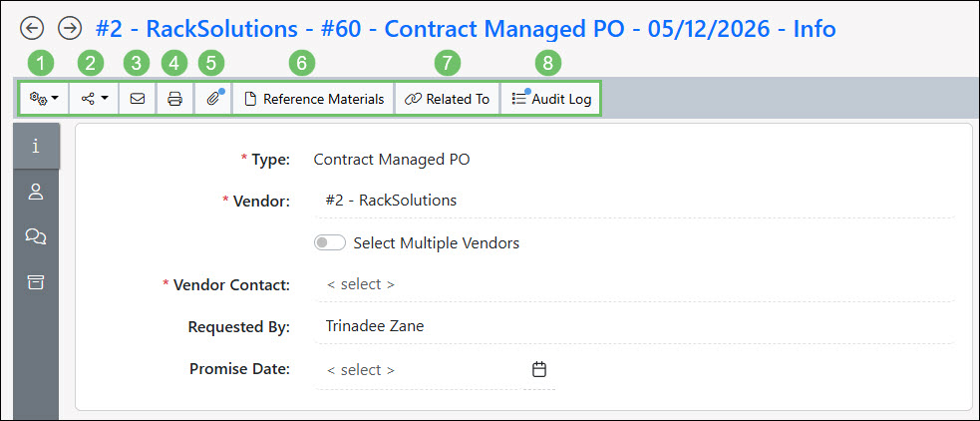Open the Vendor Contact select dropdown
980x421 pixels.
click(x=634, y=284)
